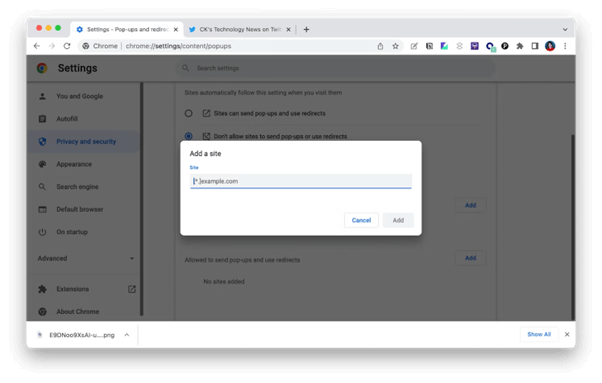Open a new tab with plus button
The image size is (602, 383).
pyautogui.click(x=306, y=30)
